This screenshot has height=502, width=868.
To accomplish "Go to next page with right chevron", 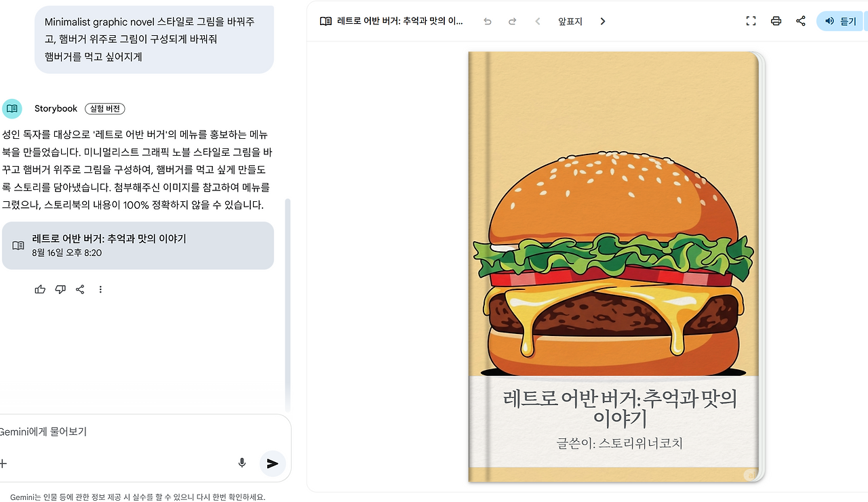I will [603, 22].
